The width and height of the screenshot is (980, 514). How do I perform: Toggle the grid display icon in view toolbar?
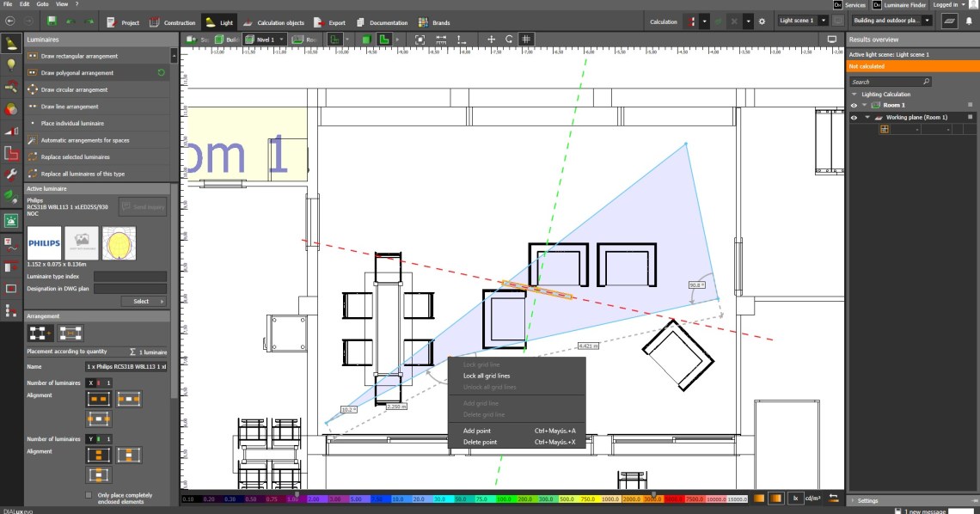click(x=526, y=40)
